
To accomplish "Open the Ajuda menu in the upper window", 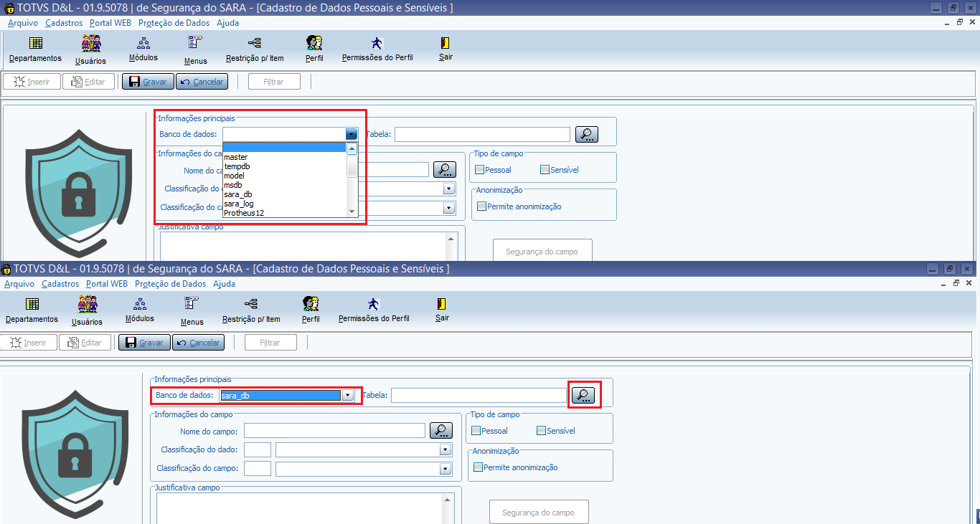I will click(x=228, y=23).
